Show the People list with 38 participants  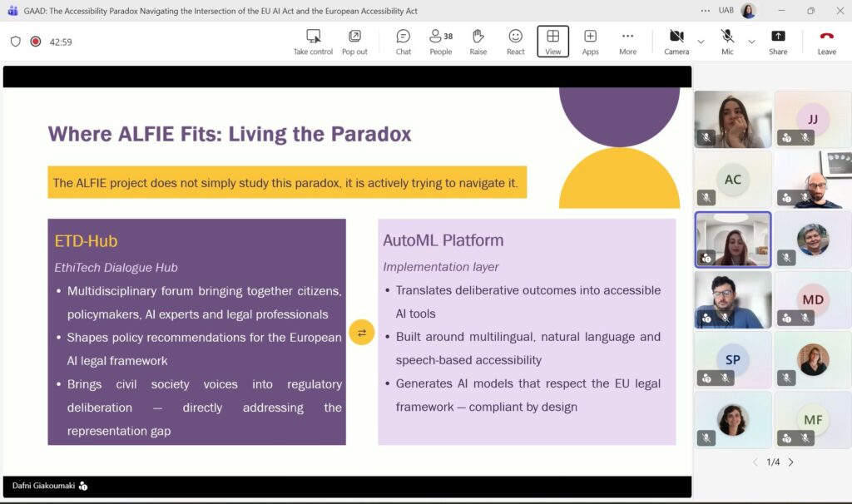click(x=441, y=42)
